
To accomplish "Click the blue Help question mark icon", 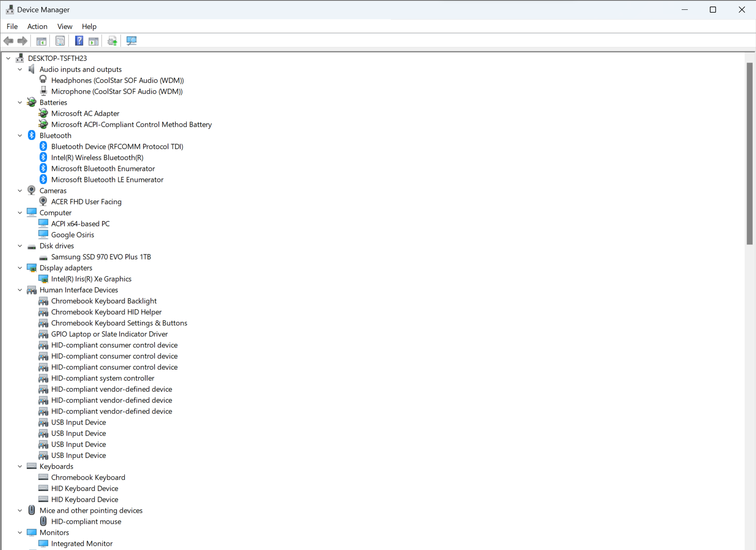I will tap(79, 41).
